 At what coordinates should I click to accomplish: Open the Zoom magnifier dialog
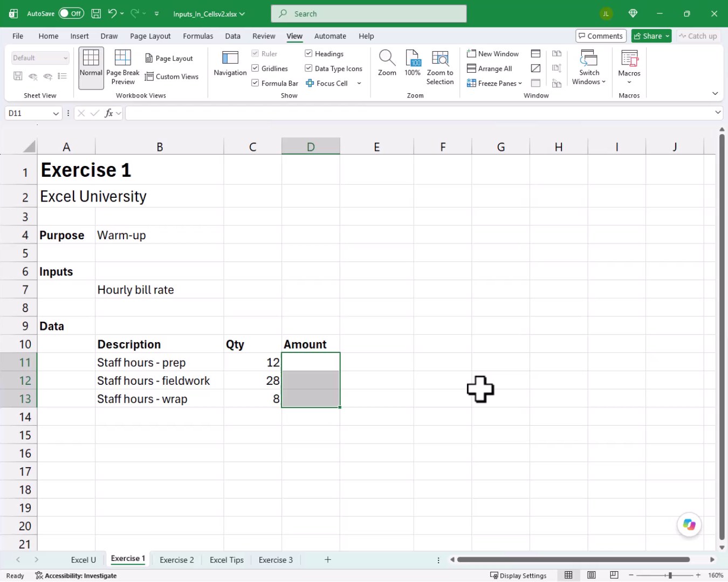[x=387, y=64]
